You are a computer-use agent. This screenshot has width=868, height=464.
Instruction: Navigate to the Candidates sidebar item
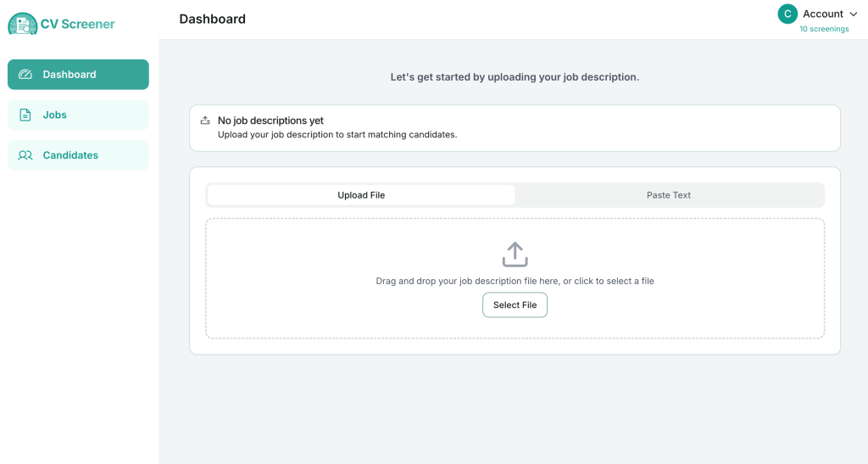point(78,155)
